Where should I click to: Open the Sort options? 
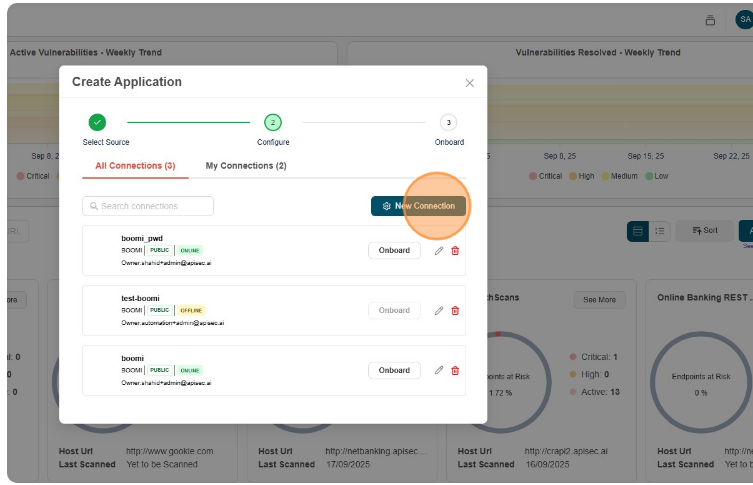[704, 231]
